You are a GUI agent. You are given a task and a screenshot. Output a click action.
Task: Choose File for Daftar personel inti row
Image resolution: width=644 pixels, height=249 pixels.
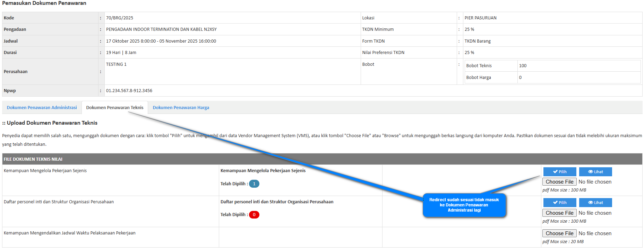click(559, 213)
